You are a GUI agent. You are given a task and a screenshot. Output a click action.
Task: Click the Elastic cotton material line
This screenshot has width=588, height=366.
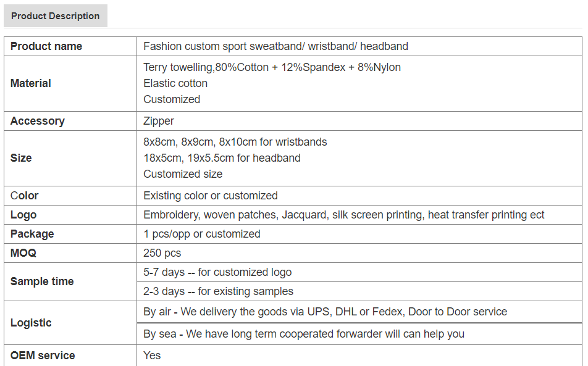(175, 83)
